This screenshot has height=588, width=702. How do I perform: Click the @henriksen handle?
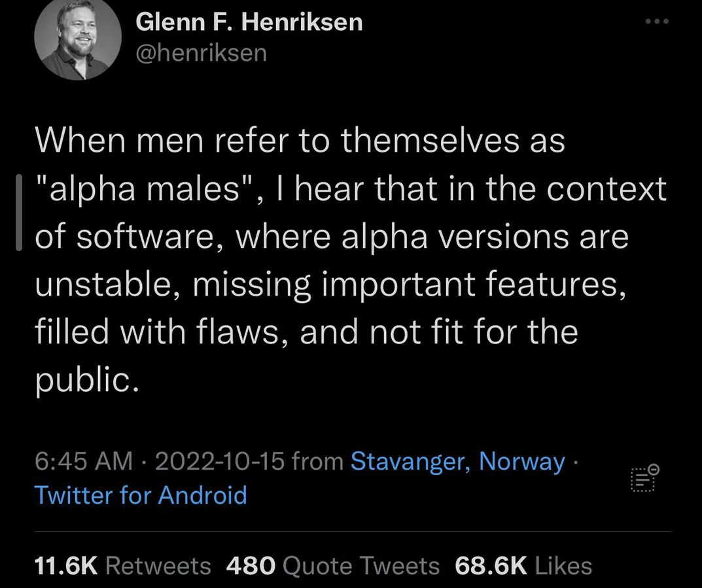click(201, 52)
